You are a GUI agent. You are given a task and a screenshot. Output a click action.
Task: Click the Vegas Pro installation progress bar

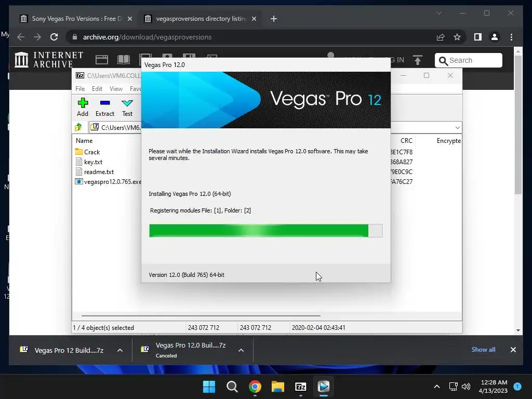[266, 231]
